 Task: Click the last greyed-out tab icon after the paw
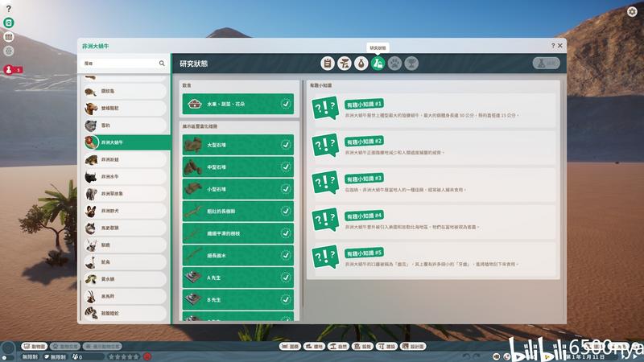(x=411, y=64)
